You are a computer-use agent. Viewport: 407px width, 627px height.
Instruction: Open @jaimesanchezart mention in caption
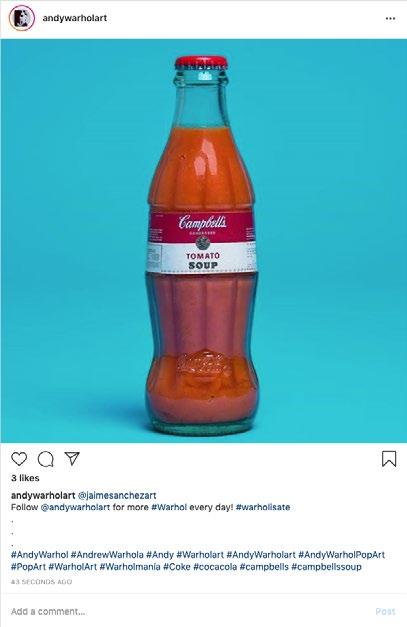117,495
